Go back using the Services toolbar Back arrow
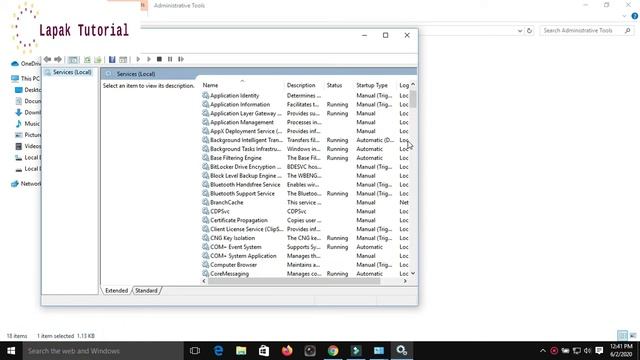 point(47,59)
